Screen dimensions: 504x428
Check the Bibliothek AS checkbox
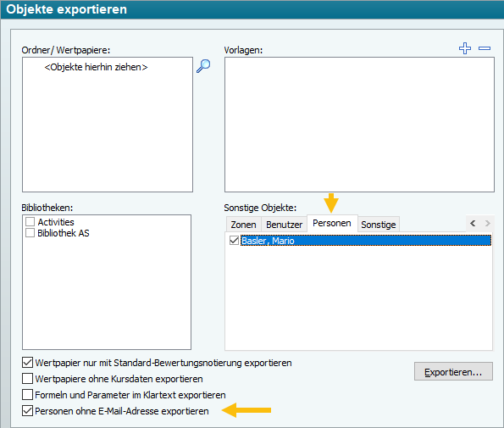[30, 232]
